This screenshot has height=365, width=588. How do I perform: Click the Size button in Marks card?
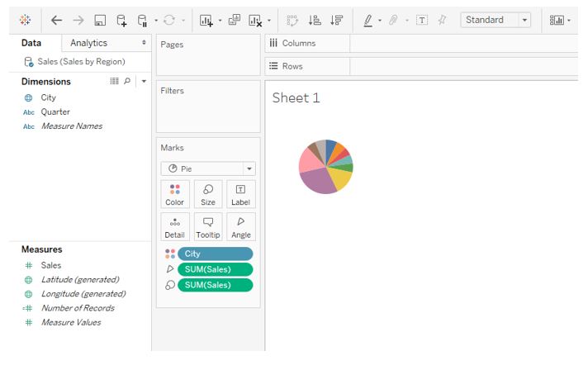click(208, 194)
